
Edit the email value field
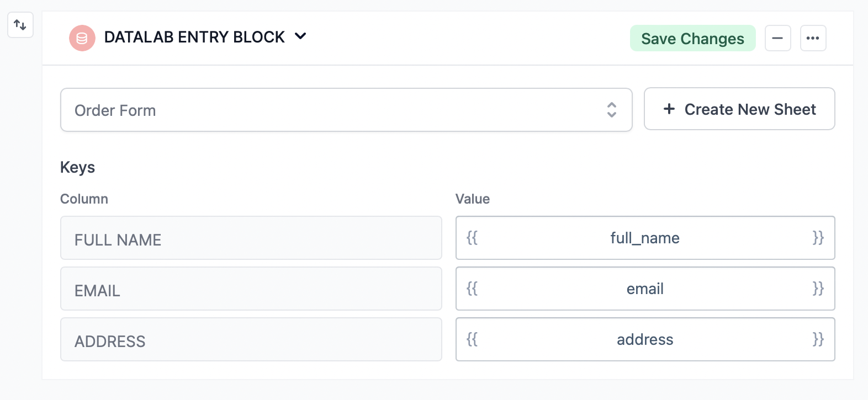(645, 289)
